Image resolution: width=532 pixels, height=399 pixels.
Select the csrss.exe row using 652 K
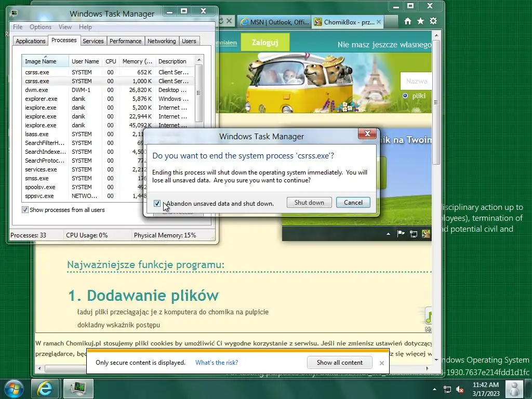[x=108, y=72]
